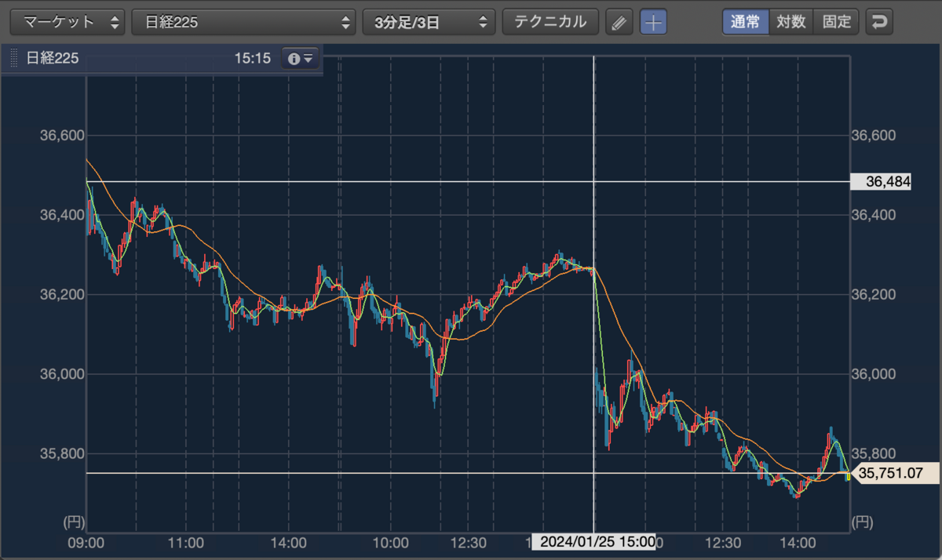Click the left-axis 36,000 price label
The width and height of the screenshot is (942, 560).
pyautogui.click(x=61, y=374)
